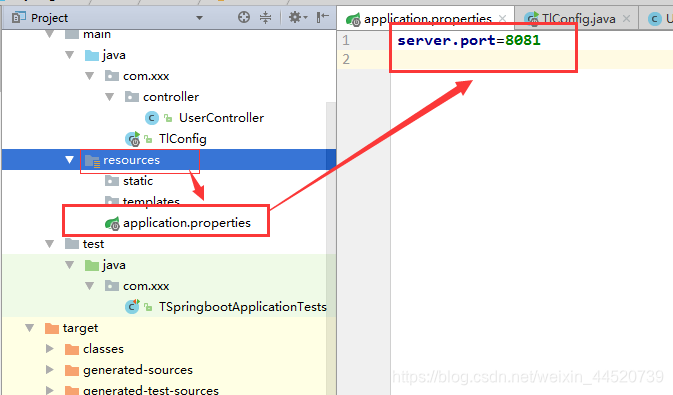Select the controller package

click(171, 97)
